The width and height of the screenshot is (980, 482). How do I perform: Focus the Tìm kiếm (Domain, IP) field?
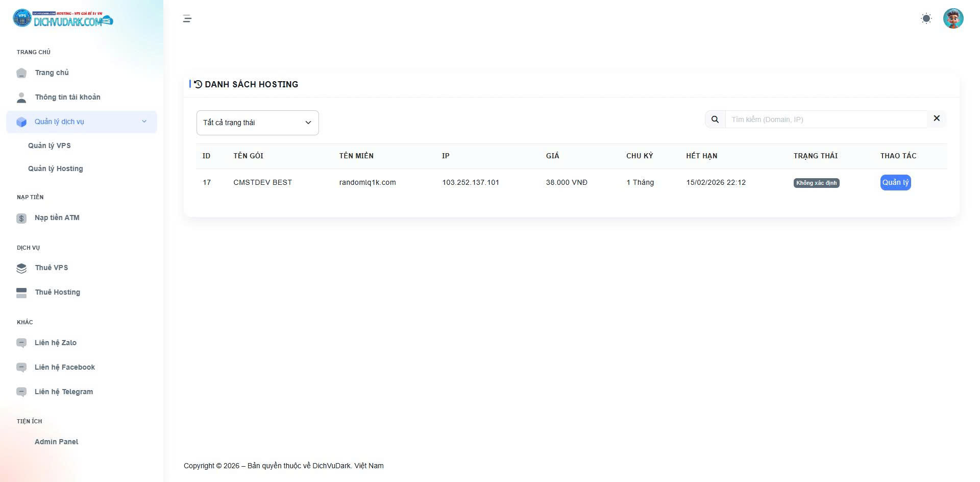click(x=825, y=119)
